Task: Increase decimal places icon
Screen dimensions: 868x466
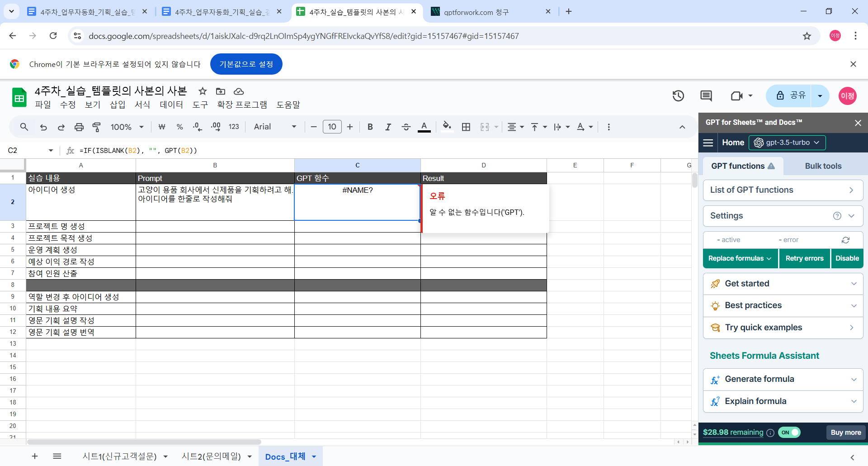Action: coord(216,127)
